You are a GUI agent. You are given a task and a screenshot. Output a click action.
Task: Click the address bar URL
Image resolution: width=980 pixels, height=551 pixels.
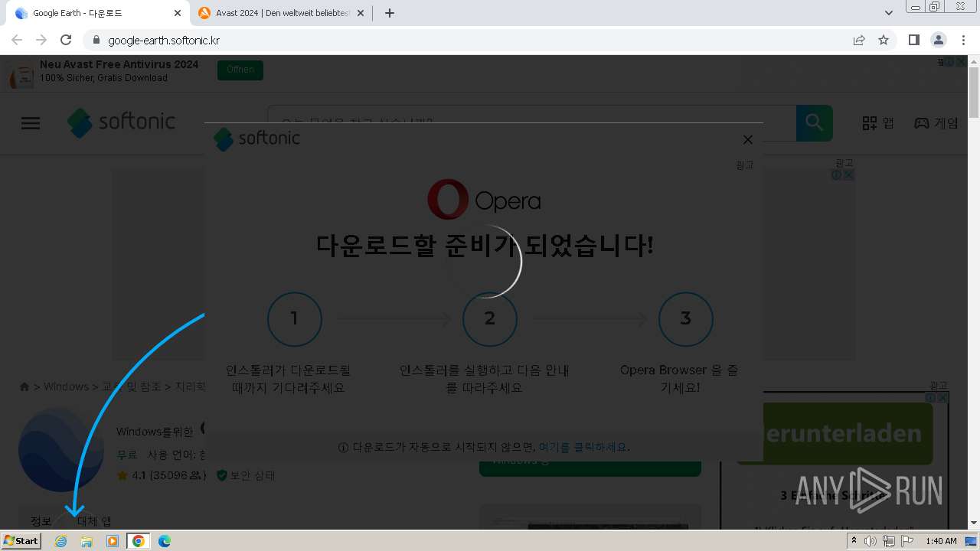point(163,40)
